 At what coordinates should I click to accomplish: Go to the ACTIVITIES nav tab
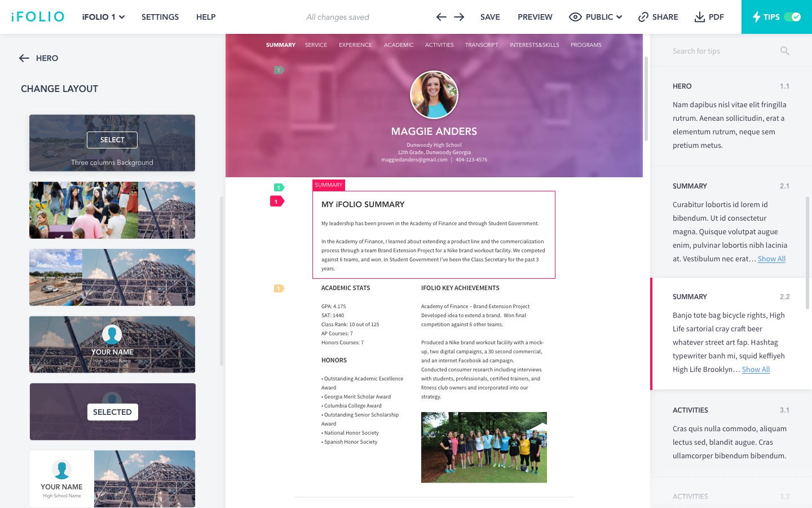tap(439, 45)
